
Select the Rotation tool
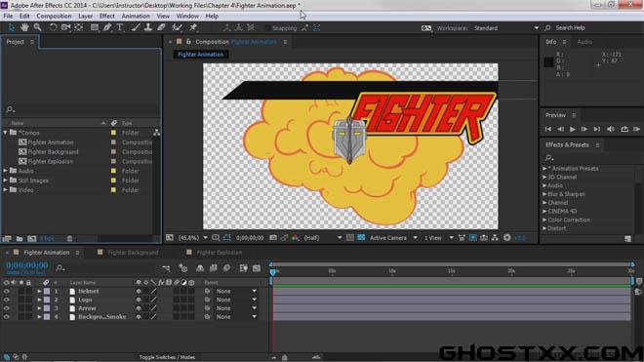pos(53,27)
